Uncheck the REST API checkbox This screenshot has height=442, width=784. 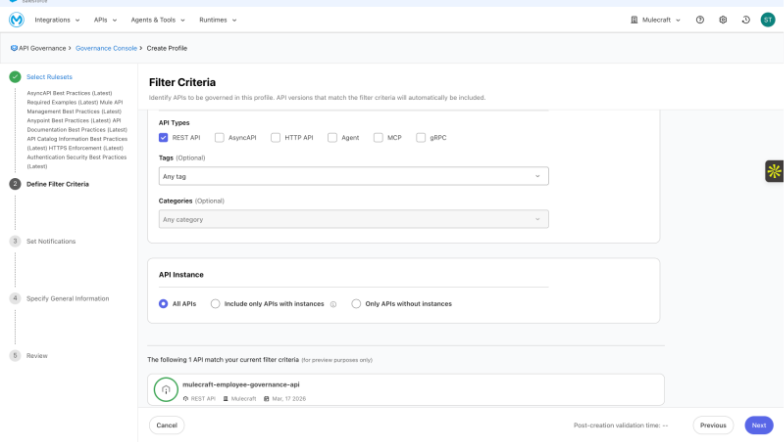point(164,137)
